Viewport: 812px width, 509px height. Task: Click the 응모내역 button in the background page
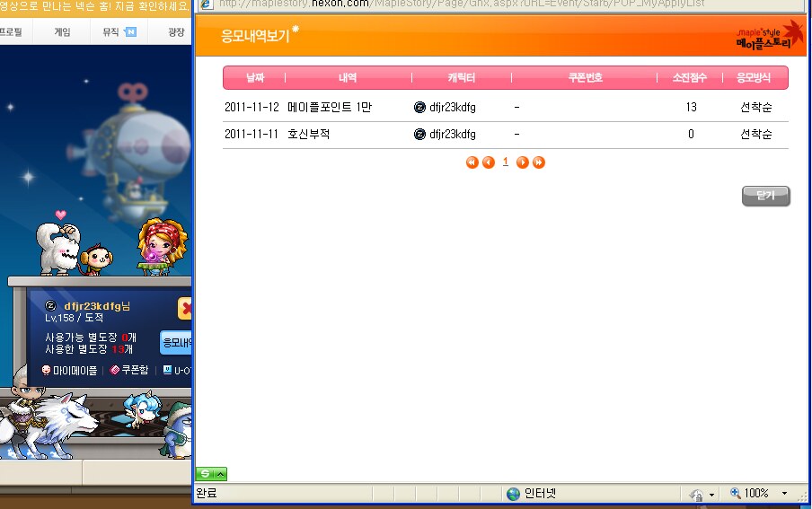click(x=176, y=343)
